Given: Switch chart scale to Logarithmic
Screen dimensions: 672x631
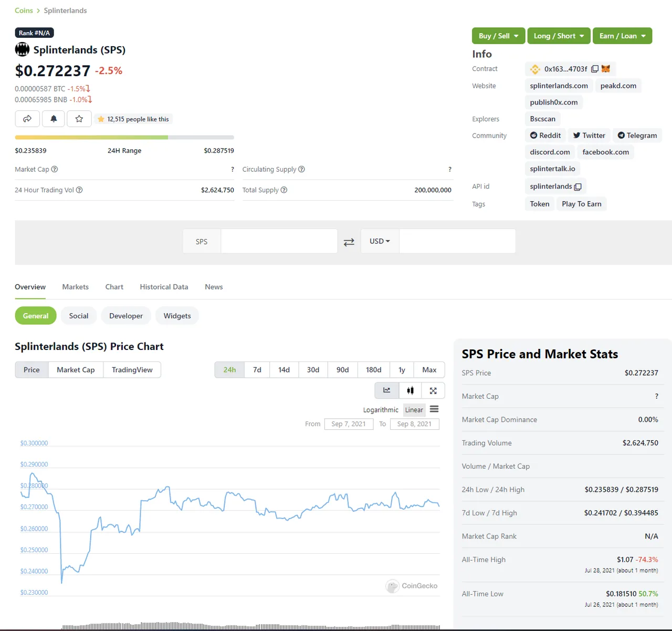Looking at the screenshot, I should coord(381,410).
